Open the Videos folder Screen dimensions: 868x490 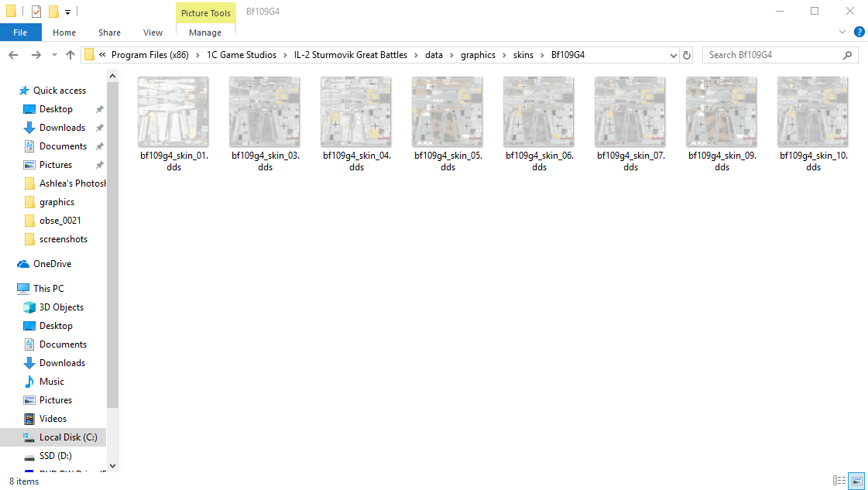(53, 419)
